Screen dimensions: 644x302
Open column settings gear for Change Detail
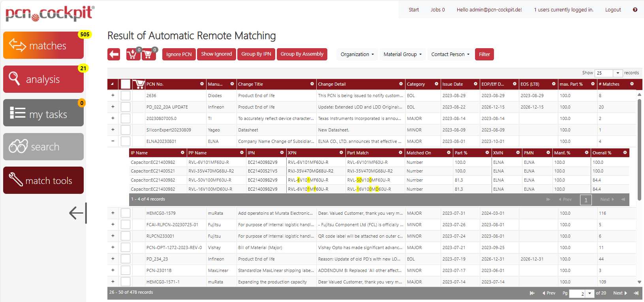tap(401, 84)
